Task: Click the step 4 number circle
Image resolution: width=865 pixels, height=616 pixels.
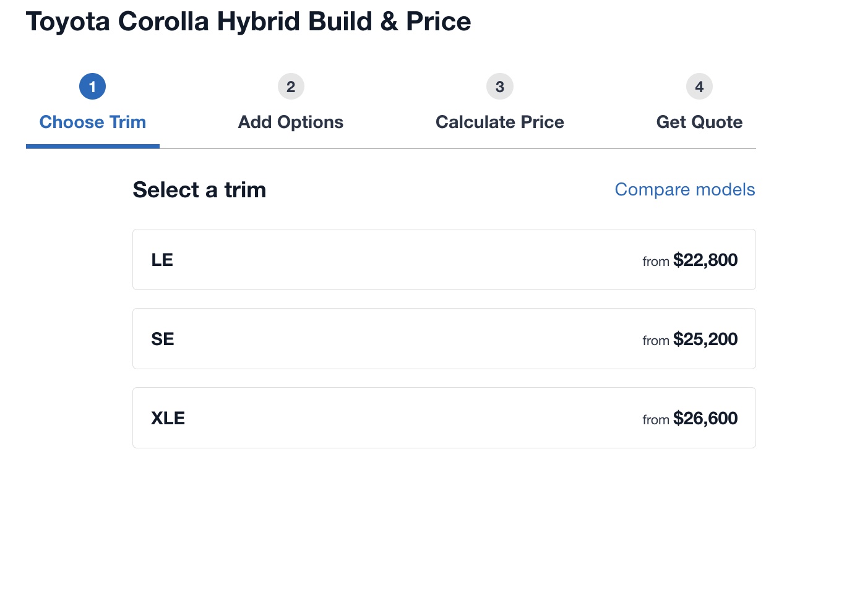Action: [x=699, y=87]
